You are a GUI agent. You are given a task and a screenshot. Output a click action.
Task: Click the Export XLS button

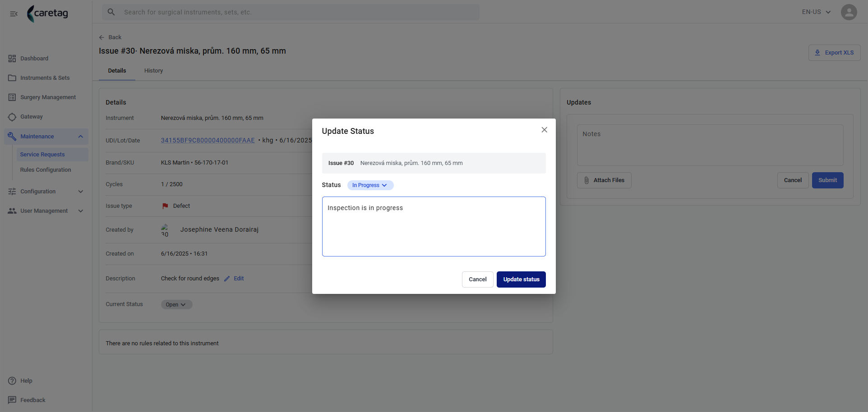[834, 53]
